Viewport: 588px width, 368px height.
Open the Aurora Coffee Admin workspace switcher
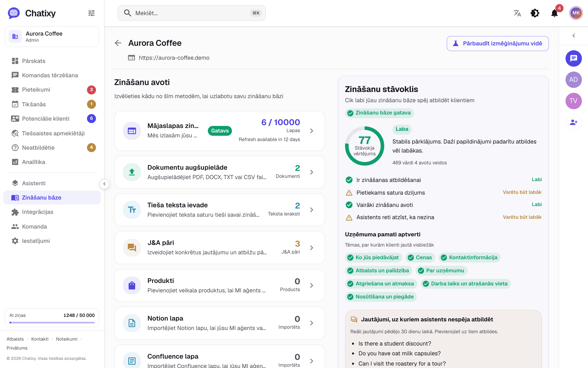coord(52,37)
